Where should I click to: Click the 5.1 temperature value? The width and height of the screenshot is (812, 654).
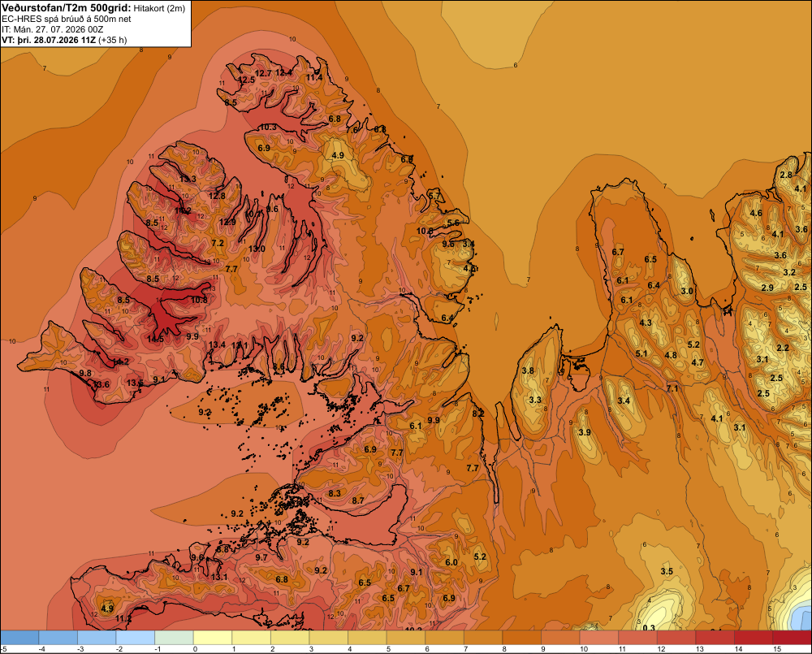(641, 353)
